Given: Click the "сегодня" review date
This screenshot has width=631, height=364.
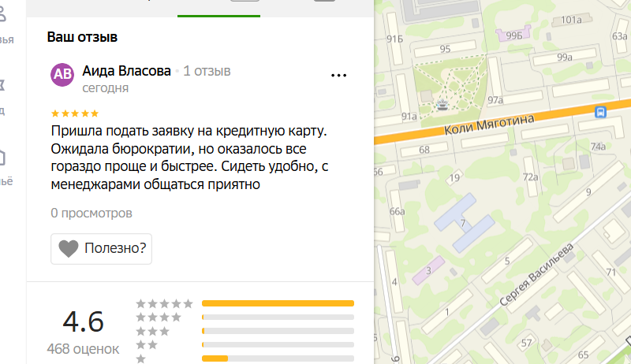Looking at the screenshot, I should [106, 88].
